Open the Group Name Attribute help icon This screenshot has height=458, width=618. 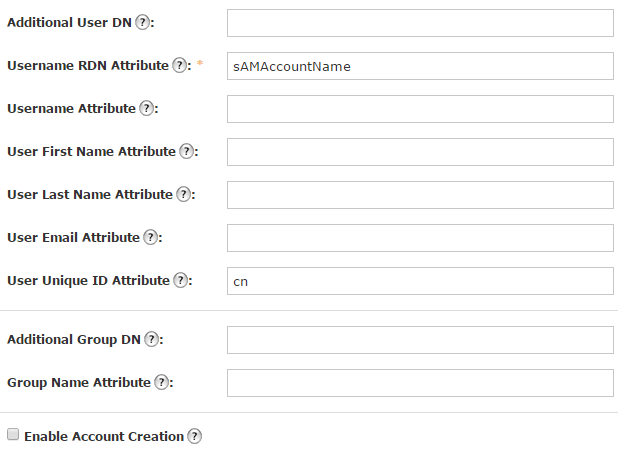point(162,382)
